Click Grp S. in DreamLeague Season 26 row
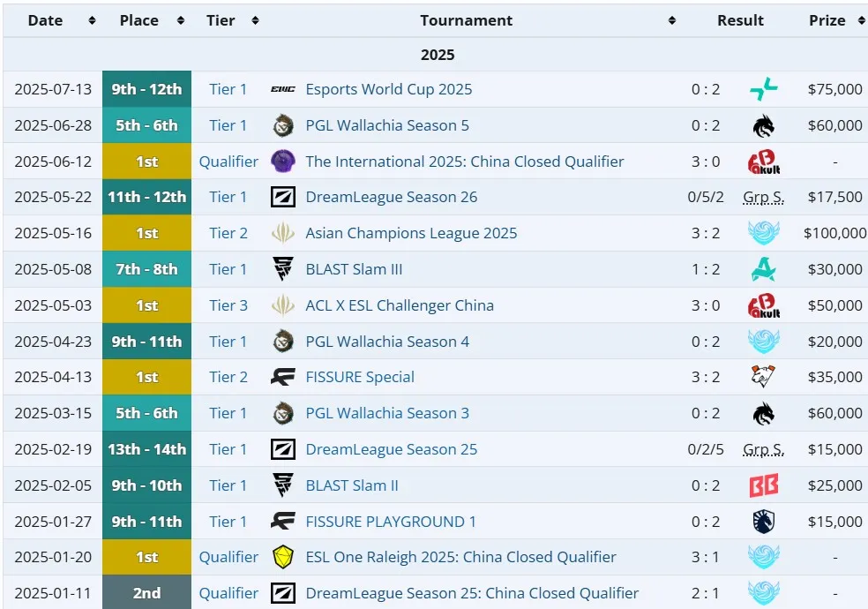 tap(763, 197)
